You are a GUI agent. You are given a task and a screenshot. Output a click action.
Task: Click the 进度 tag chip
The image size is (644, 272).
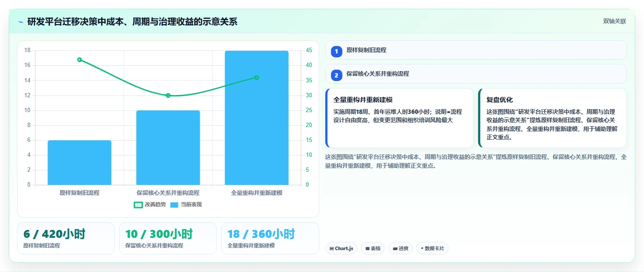(401, 248)
